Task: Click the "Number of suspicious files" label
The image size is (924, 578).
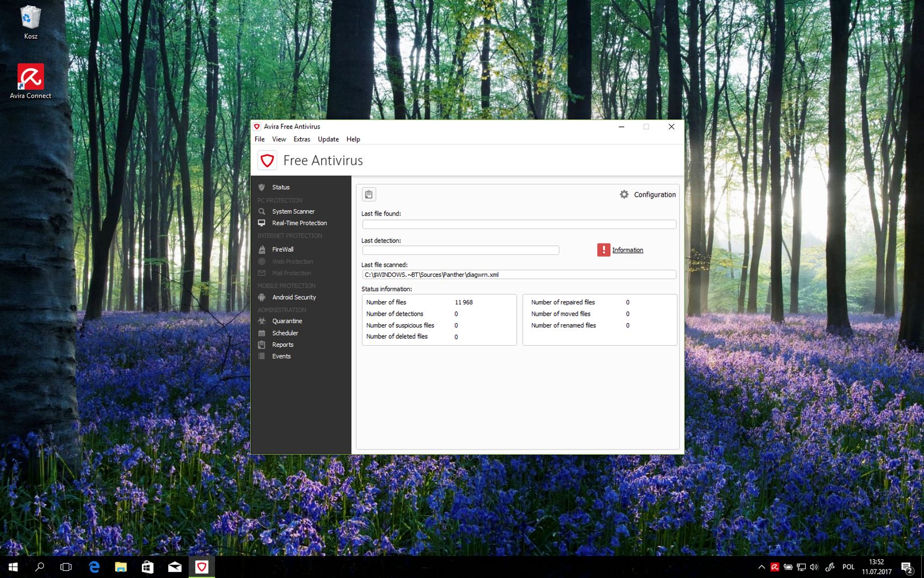Action: (x=400, y=325)
